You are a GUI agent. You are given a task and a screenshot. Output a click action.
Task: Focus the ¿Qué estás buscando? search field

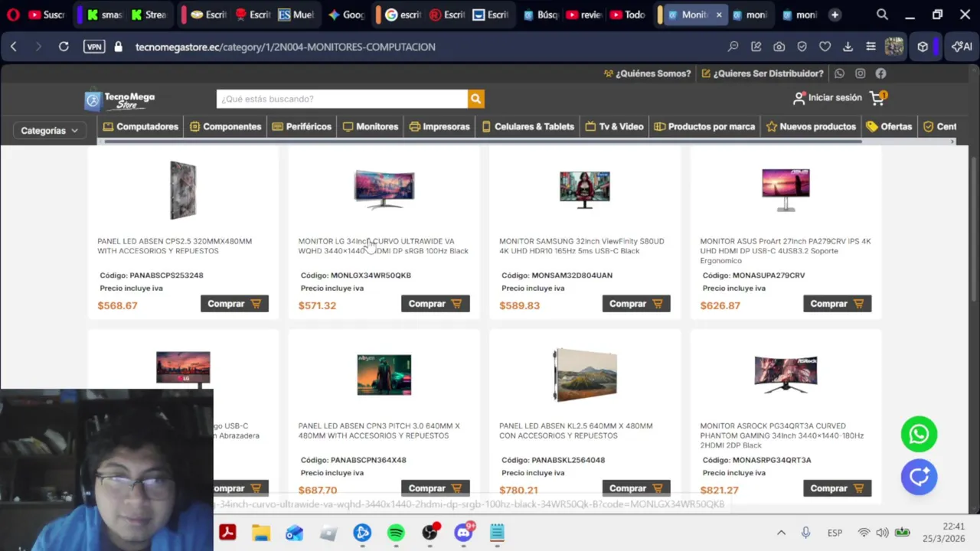pyautogui.click(x=342, y=99)
